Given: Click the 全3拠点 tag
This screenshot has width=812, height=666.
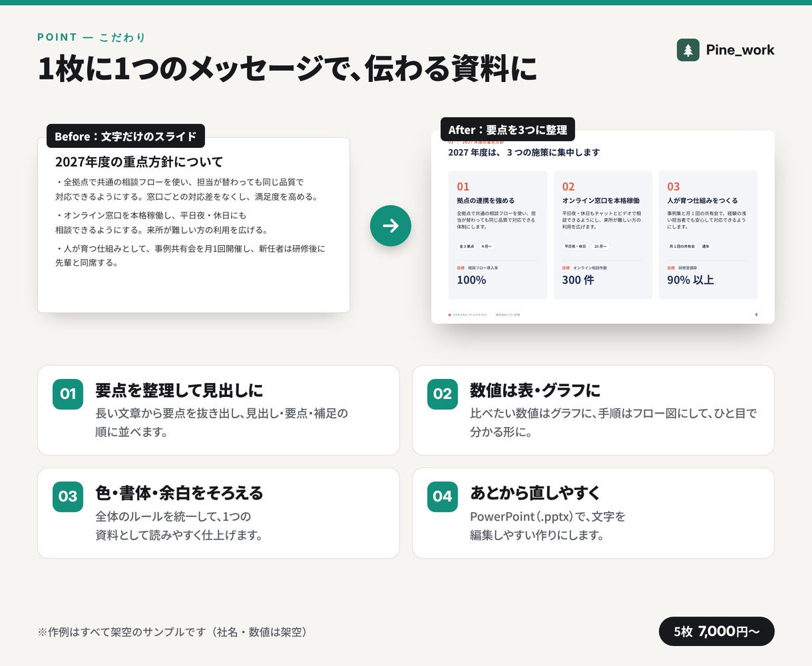Looking at the screenshot, I should (x=466, y=246).
